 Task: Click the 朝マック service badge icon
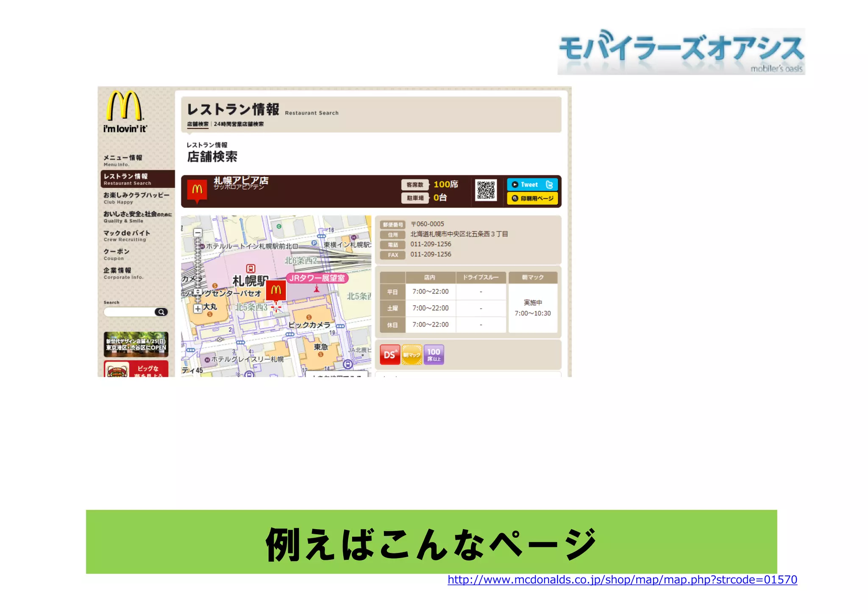(412, 354)
